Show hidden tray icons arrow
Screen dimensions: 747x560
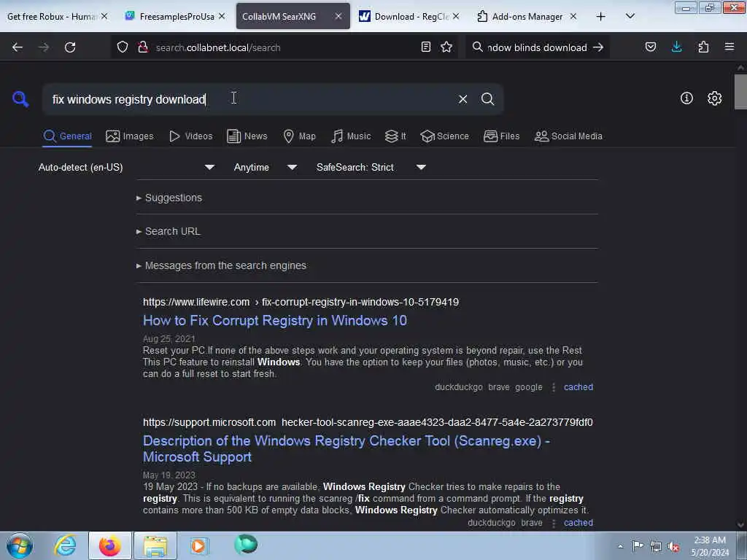pos(620,546)
